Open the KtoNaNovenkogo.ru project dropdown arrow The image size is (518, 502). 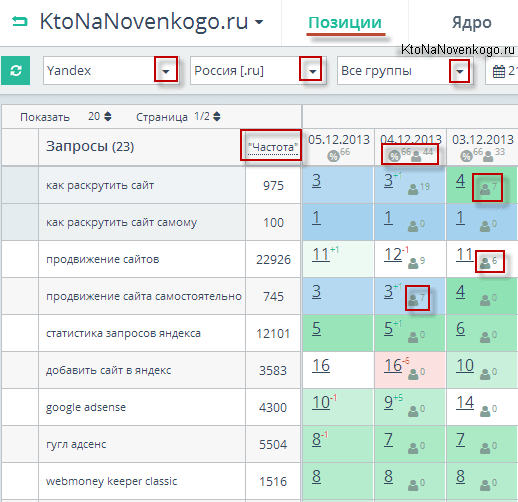click(259, 22)
